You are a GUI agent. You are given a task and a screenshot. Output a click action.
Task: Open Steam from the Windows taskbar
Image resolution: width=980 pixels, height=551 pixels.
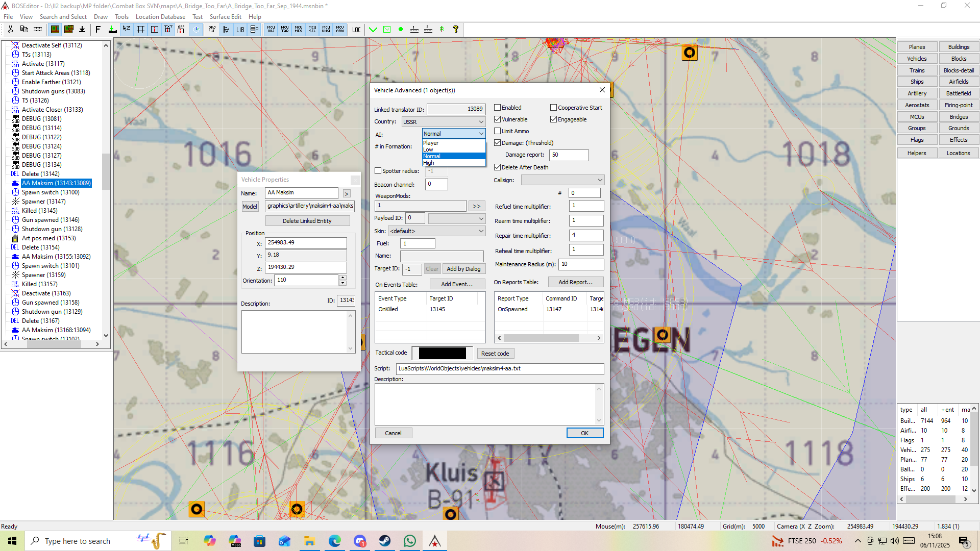(385, 541)
